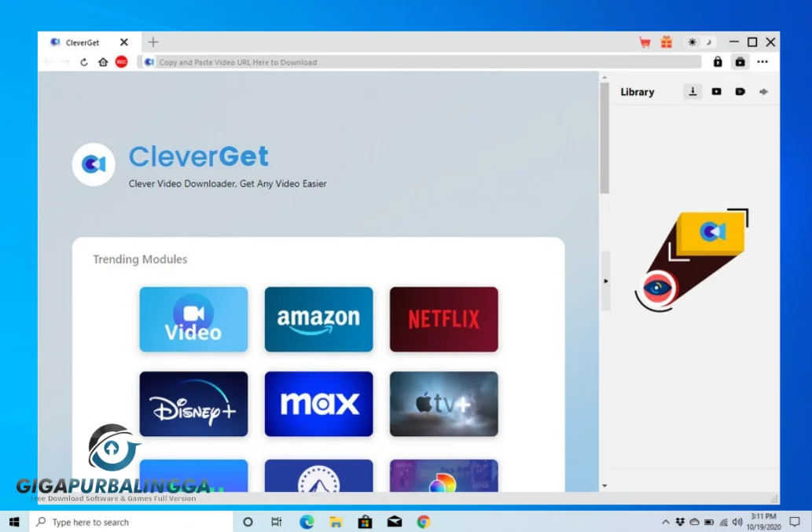Click the browser back arrow
Screen dimensions: 812x532
48,62
